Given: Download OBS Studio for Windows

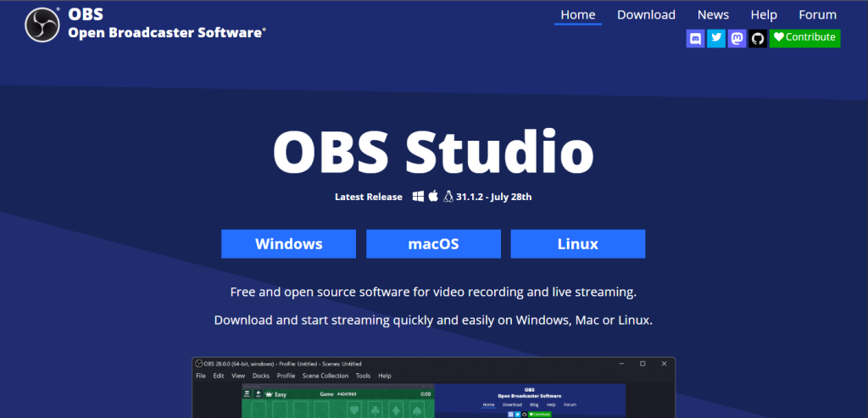Looking at the screenshot, I should [289, 243].
